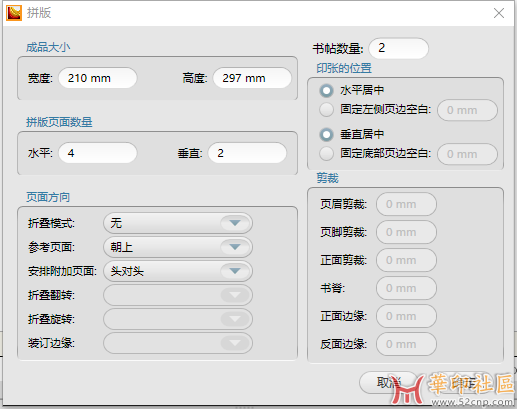Click the imposition app icon in title bar

14,13
